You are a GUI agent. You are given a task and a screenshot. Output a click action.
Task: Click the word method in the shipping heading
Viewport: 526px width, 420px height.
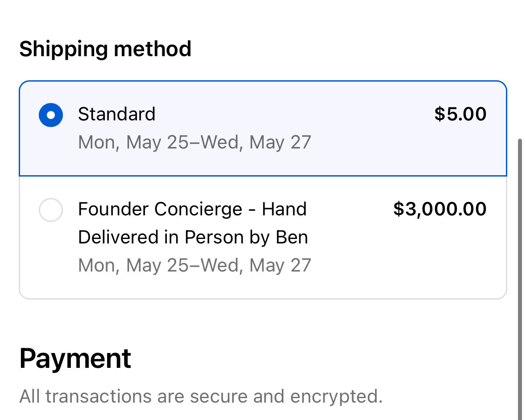click(x=153, y=49)
